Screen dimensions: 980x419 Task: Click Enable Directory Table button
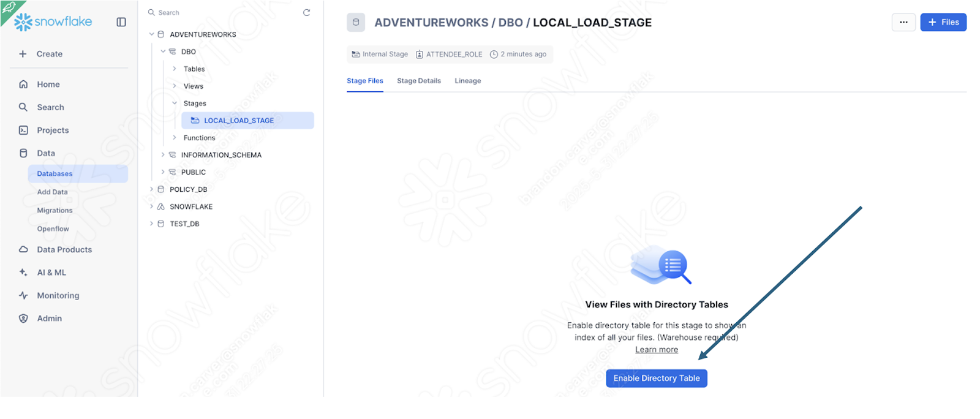click(x=657, y=379)
